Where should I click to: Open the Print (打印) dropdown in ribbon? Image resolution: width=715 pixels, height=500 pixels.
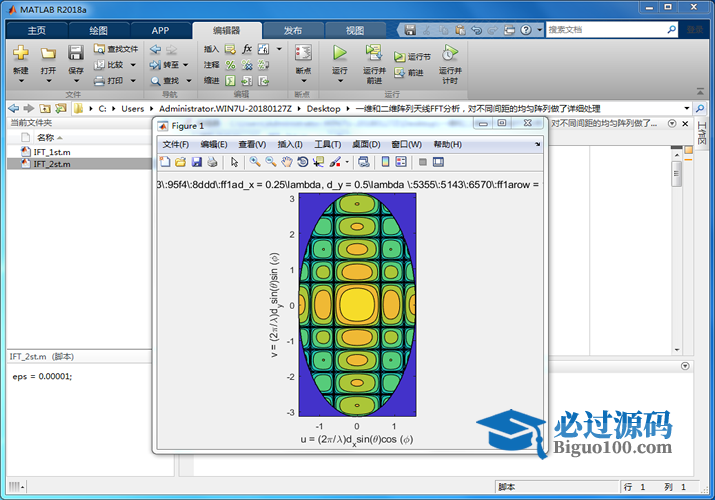[133, 81]
